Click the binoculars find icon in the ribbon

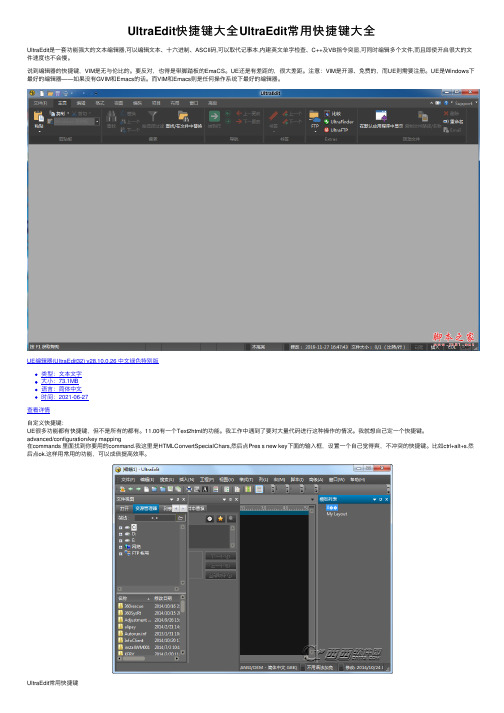click(111, 116)
